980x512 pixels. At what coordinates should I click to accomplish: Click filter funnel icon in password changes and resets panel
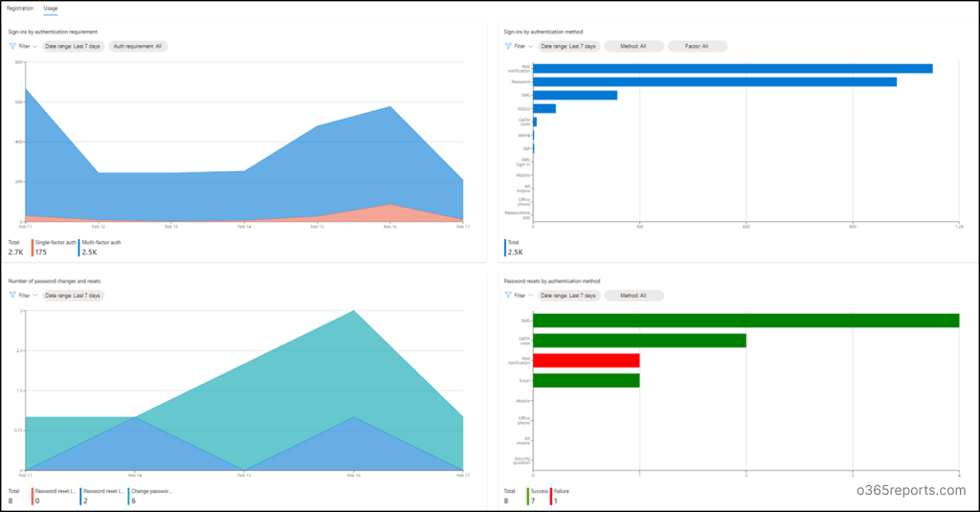coord(12,295)
